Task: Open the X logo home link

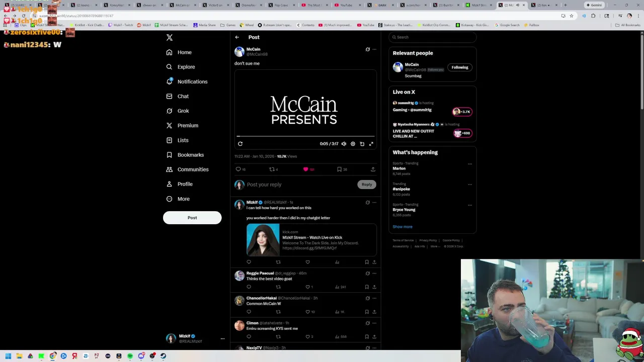Action: [x=170, y=37]
